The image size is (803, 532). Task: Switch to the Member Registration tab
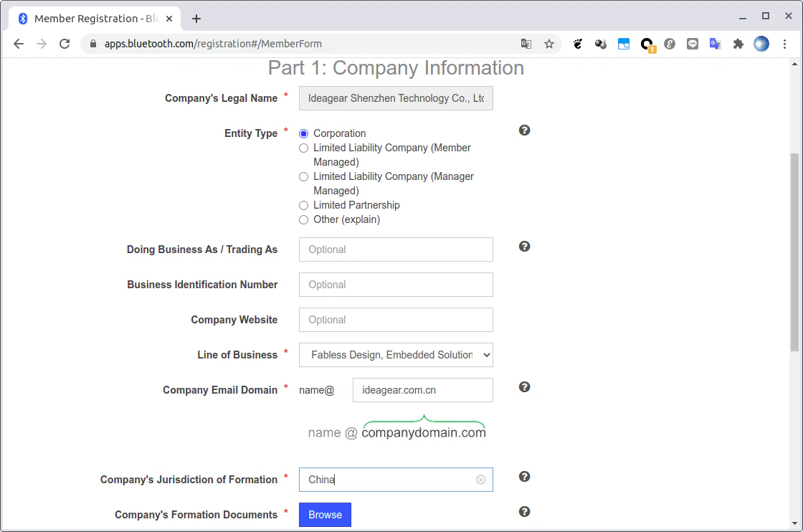(x=95, y=19)
